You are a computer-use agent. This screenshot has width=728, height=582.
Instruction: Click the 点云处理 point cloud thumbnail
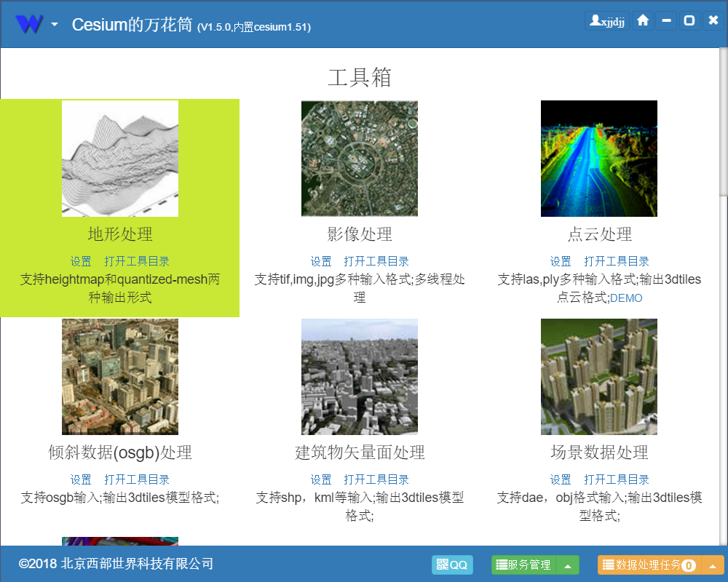click(x=598, y=159)
